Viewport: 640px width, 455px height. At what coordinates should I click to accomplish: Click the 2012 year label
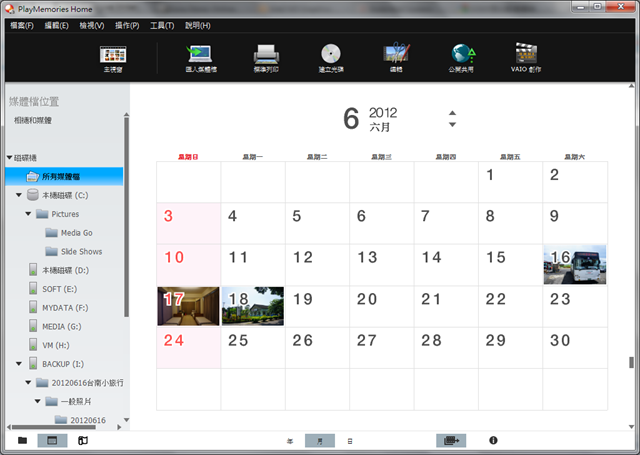coord(383,113)
